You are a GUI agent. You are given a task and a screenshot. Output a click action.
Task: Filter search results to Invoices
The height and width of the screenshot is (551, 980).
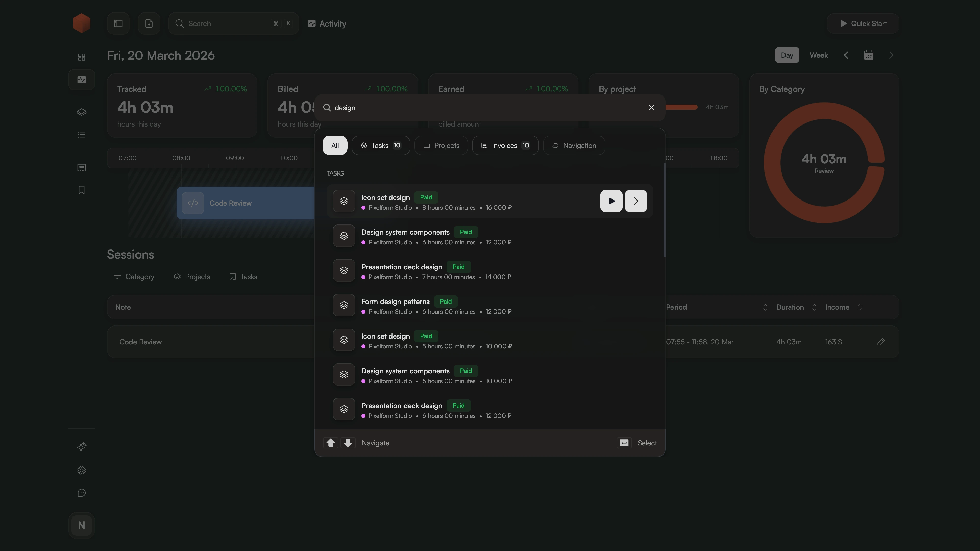click(x=505, y=145)
